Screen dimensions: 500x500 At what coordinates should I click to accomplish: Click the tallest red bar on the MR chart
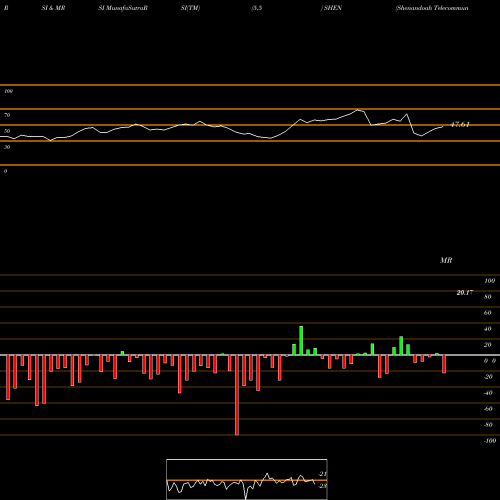pos(237,395)
